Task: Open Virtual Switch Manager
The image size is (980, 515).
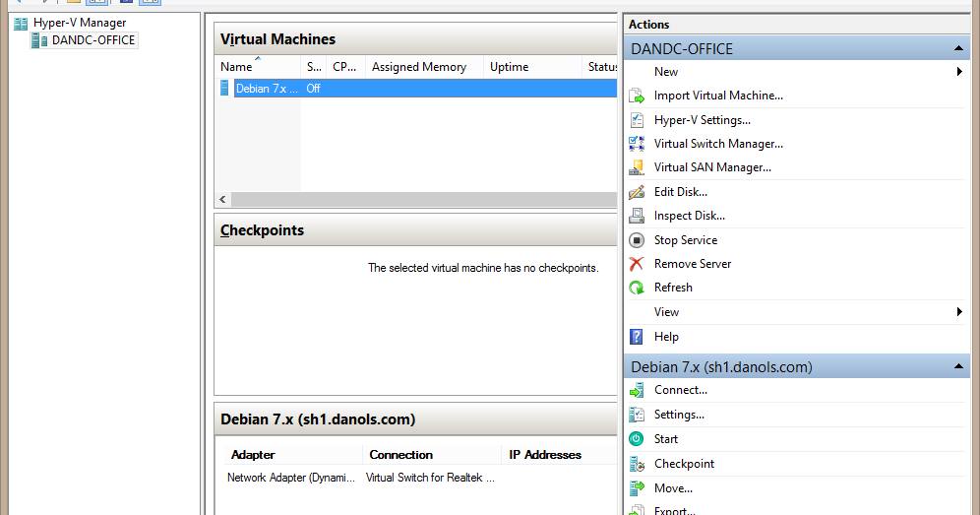Action: (x=718, y=144)
